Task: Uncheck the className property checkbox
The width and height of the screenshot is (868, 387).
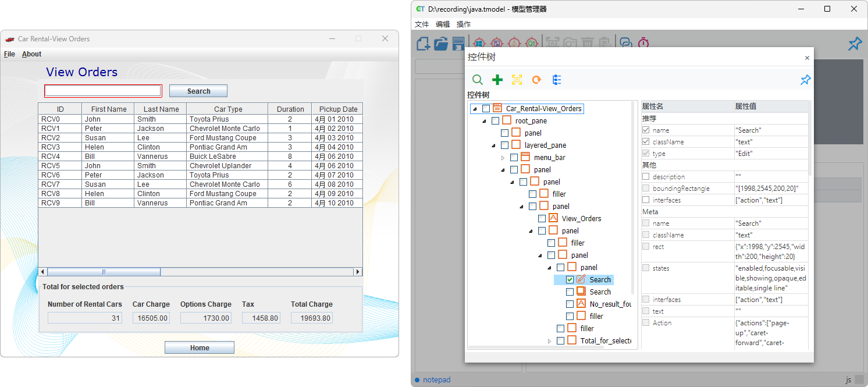Action: coord(646,141)
